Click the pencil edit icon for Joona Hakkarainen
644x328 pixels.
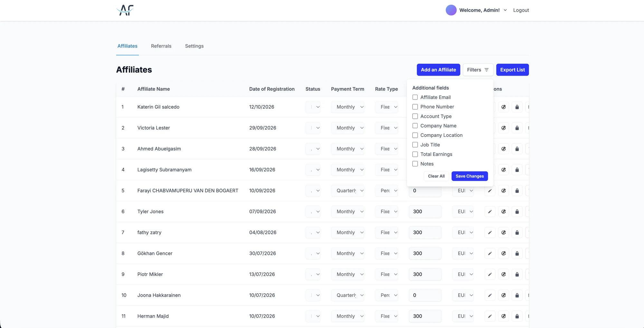tap(490, 295)
